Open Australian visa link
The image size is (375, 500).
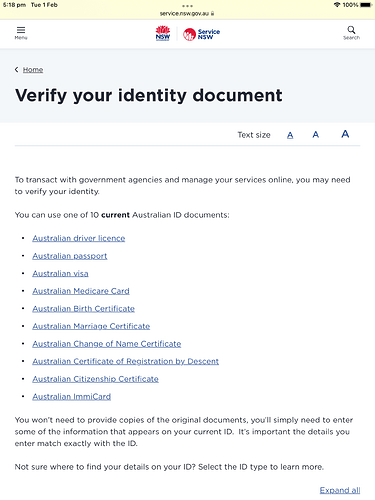coord(60,274)
